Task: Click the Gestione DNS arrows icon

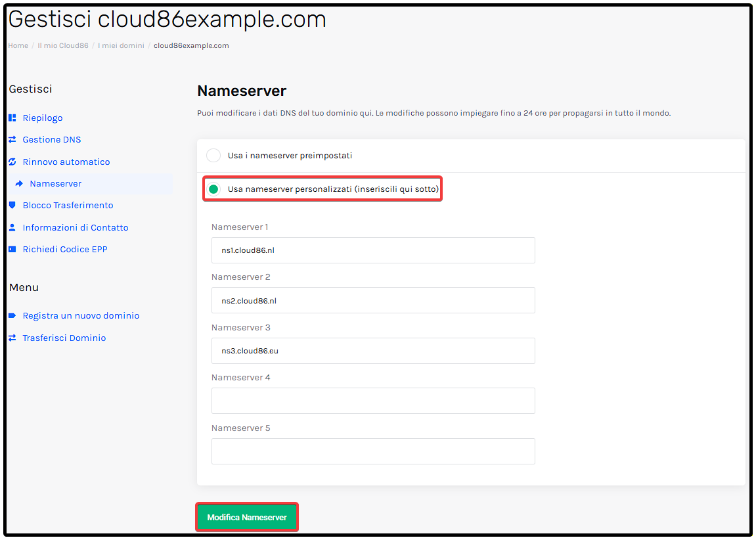Action: coord(12,139)
